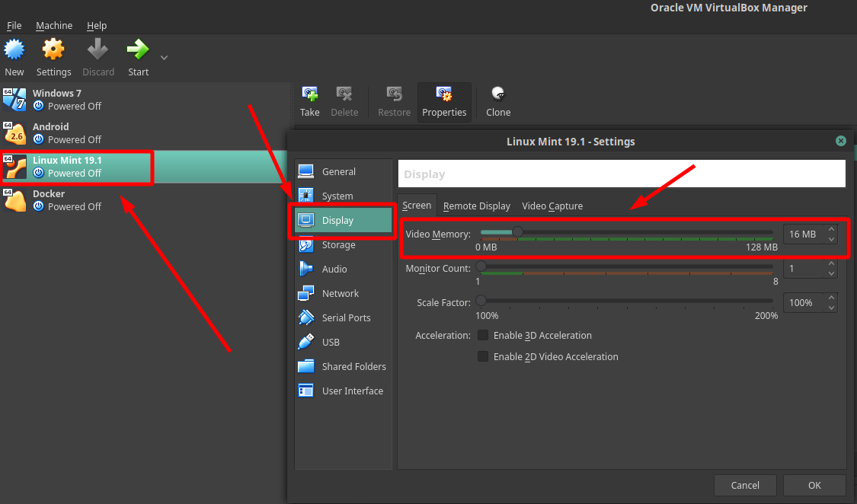Click the Discard toolbar icon
This screenshot has width=857, height=504.
[x=98, y=49]
